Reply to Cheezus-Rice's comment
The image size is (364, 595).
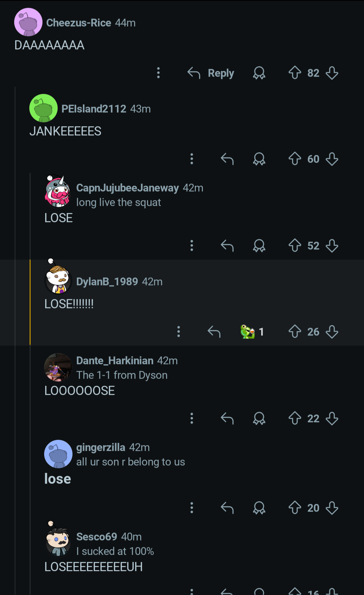(211, 73)
